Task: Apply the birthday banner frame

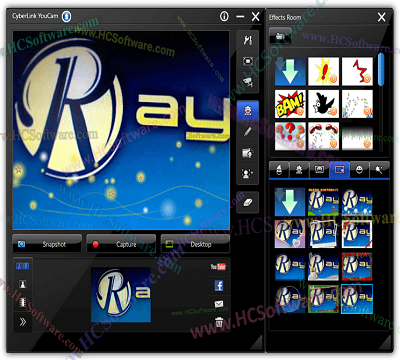Action: (323, 201)
